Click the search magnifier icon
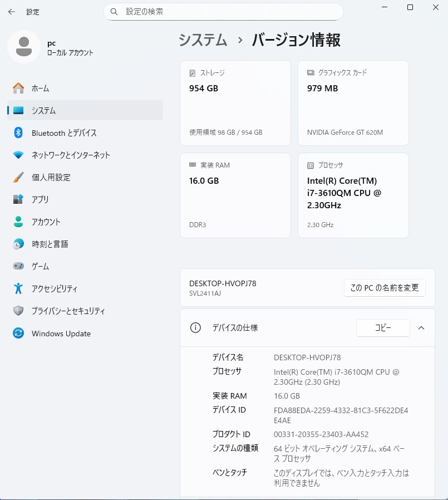The image size is (448, 500). coord(114,12)
